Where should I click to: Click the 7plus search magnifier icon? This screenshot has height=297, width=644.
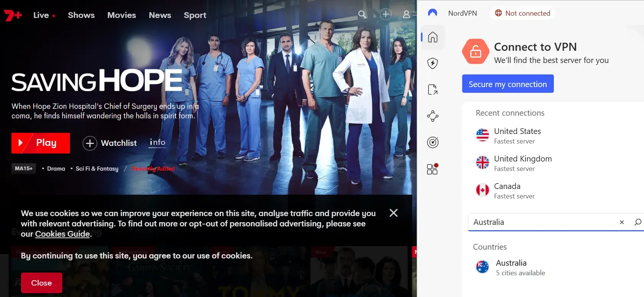[x=362, y=15]
